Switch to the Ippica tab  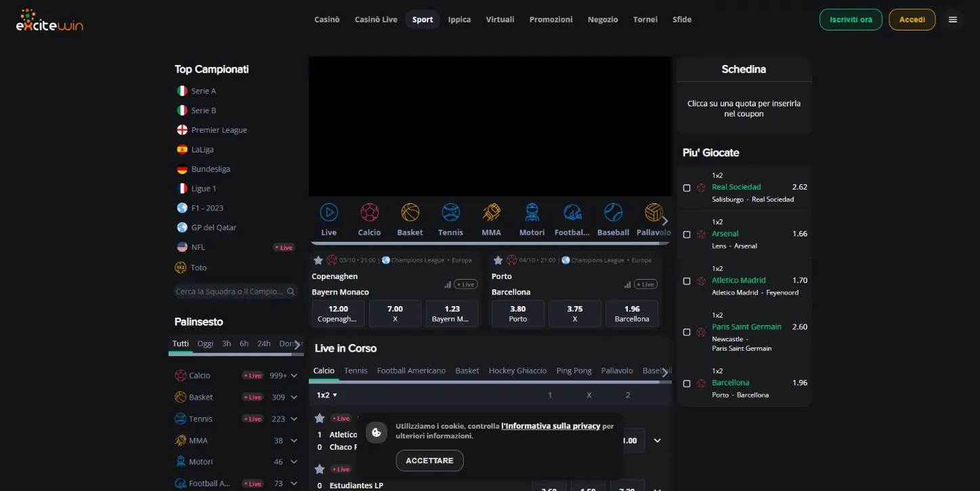tap(459, 19)
